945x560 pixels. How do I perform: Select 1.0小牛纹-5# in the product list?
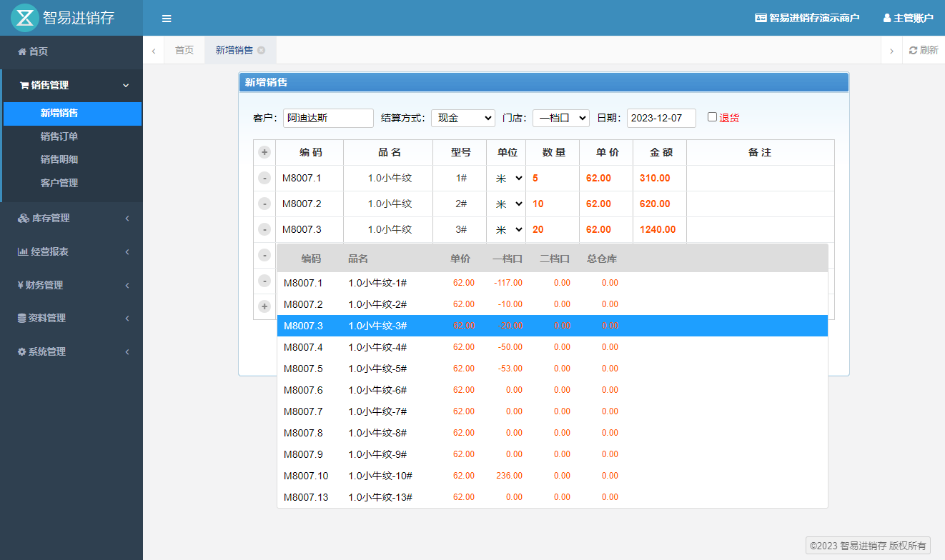(x=552, y=369)
